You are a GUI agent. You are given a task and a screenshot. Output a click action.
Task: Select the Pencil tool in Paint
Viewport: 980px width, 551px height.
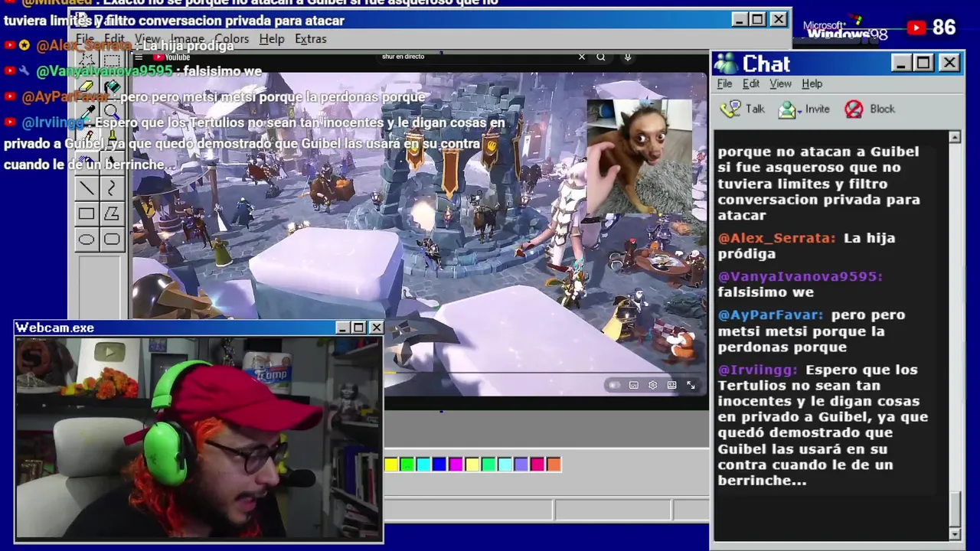tap(87, 137)
